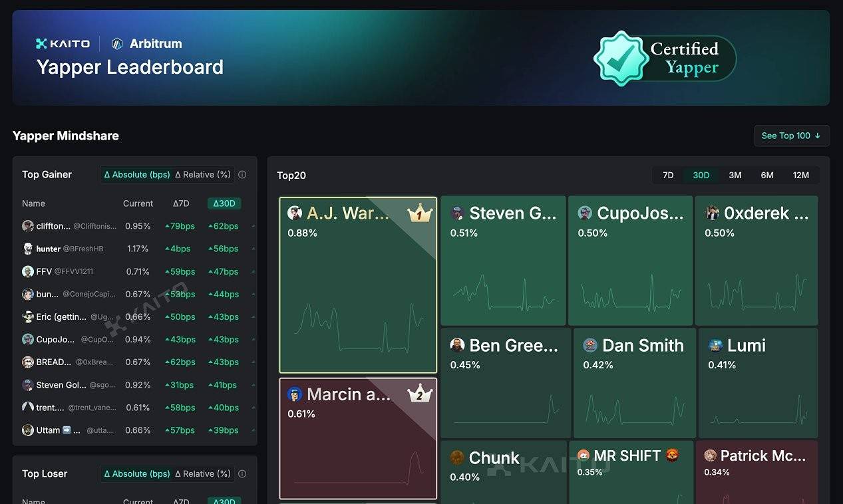Click the CupoJo avatar in Top Gainer list
The image size is (843, 504).
(28, 339)
